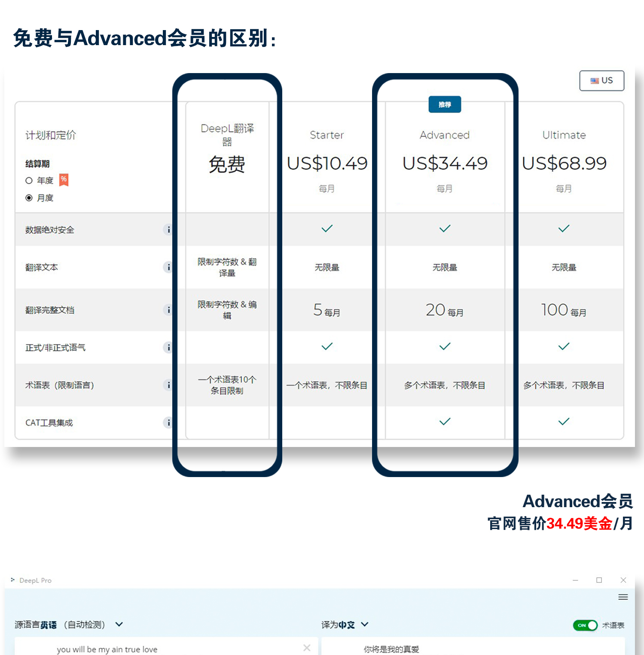Show info for 术语表（限制语言）row
The width and height of the screenshot is (644, 655).
168,385
